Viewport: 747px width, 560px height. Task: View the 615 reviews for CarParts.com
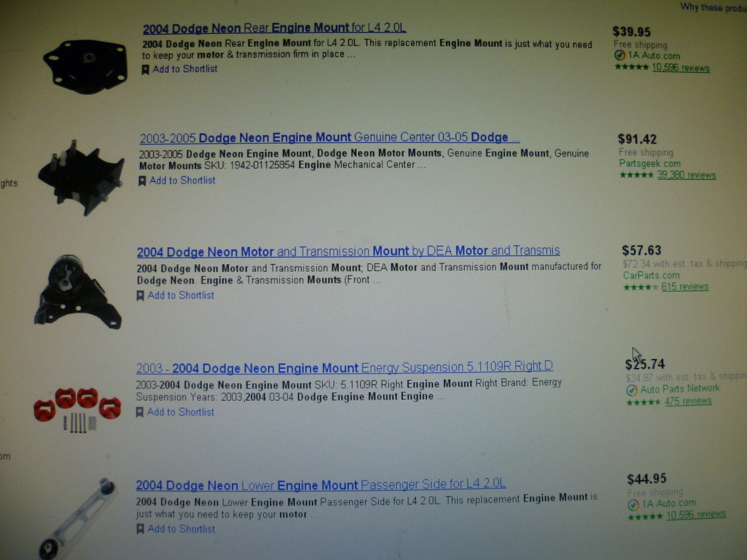click(x=684, y=287)
